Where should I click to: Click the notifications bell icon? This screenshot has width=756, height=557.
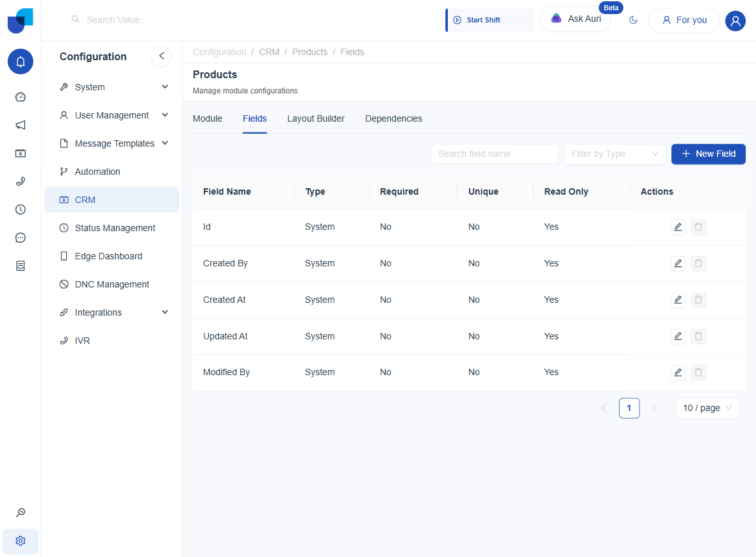pyautogui.click(x=21, y=61)
